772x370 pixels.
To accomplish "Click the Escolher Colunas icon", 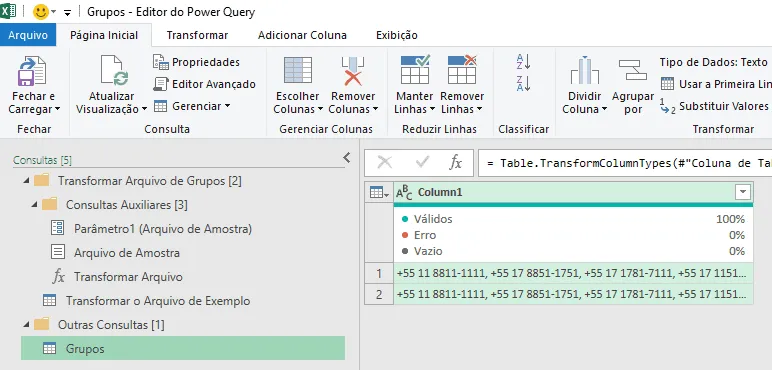I will [298, 70].
